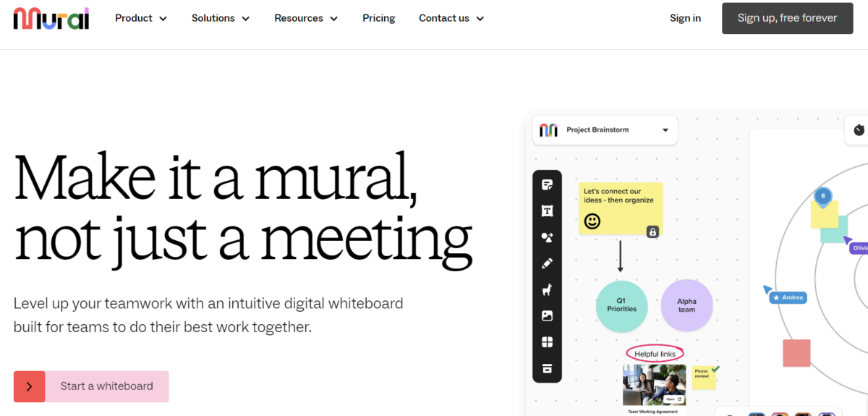The image size is (868, 416).
Task: Click the Q1 Priorities teal circle
Action: click(x=621, y=305)
